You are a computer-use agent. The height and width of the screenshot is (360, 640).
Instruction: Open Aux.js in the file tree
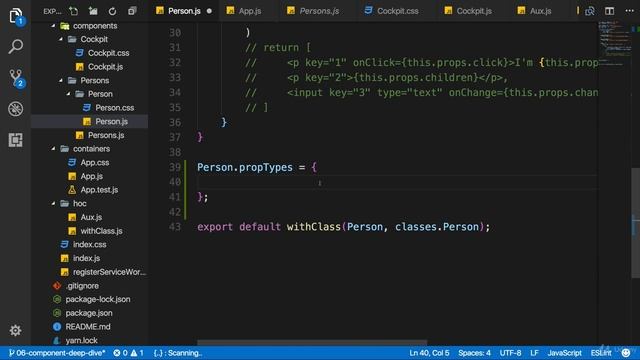(91, 217)
